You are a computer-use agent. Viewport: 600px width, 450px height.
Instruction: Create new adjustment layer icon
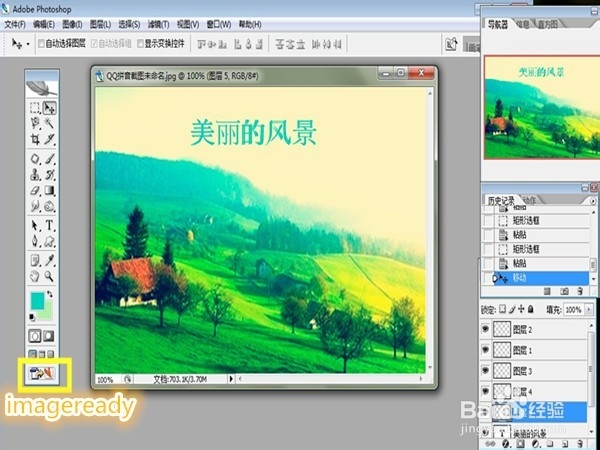click(x=536, y=444)
